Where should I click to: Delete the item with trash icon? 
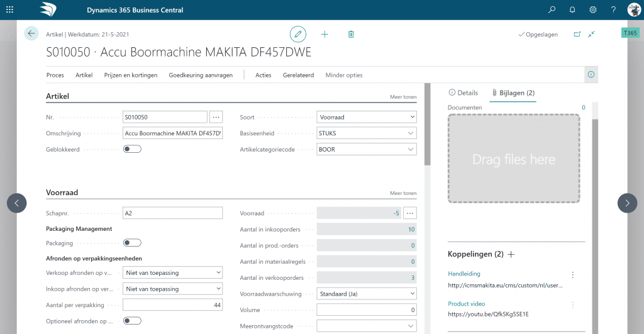pyautogui.click(x=351, y=34)
